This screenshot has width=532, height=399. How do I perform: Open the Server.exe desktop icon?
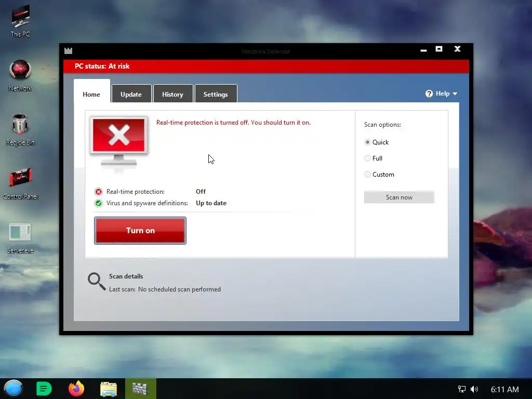point(20,237)
